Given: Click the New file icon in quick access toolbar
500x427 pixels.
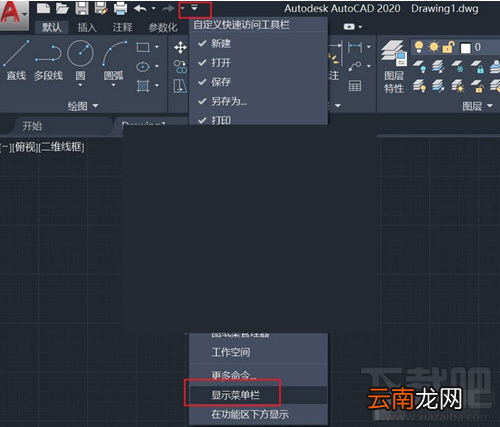Looking at the screenshot, I should [x=43, y=8].
